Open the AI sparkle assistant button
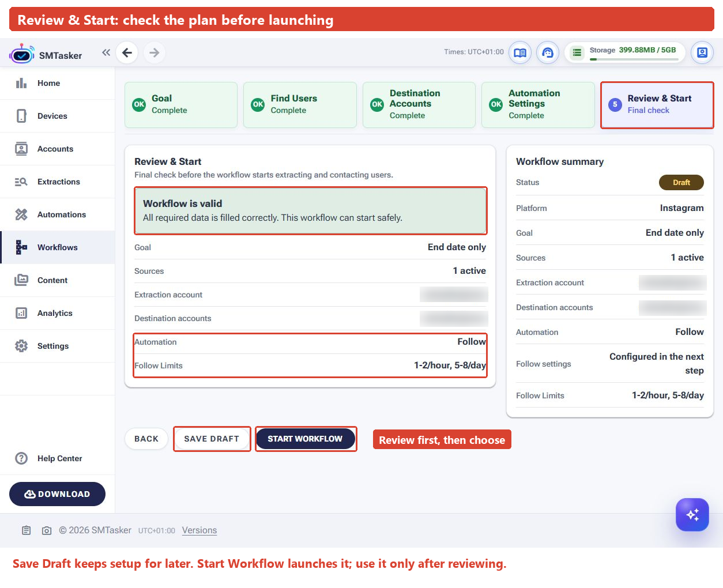This screenshot has height=588, width=723. coord(692,514)
